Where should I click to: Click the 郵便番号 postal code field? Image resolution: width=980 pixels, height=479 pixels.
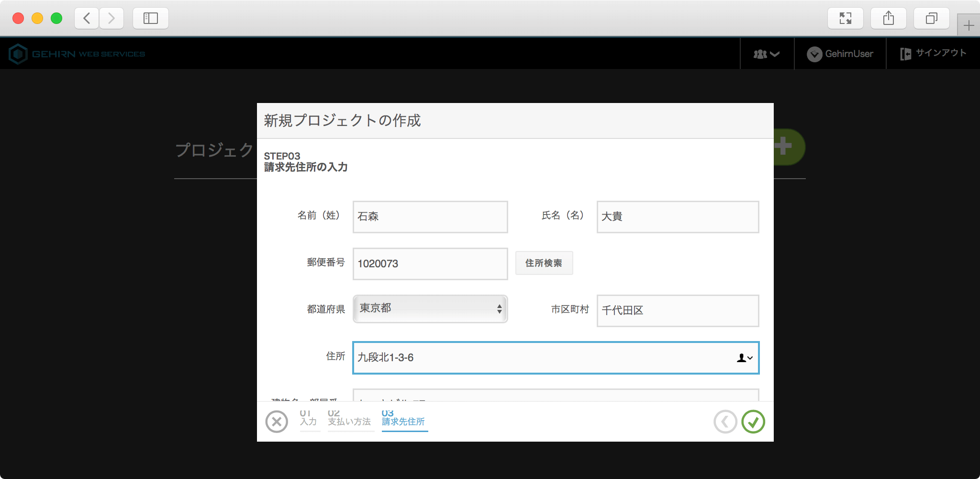coord(430,264)
